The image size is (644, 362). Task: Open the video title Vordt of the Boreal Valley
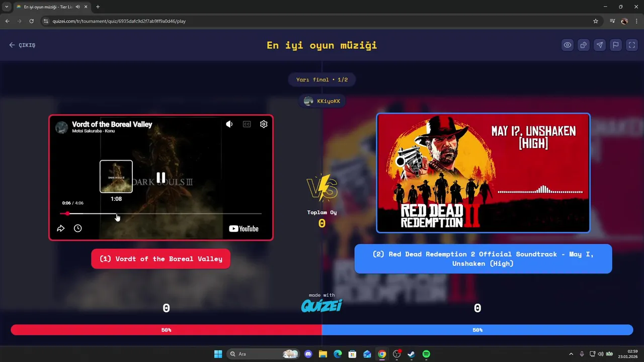112,124
